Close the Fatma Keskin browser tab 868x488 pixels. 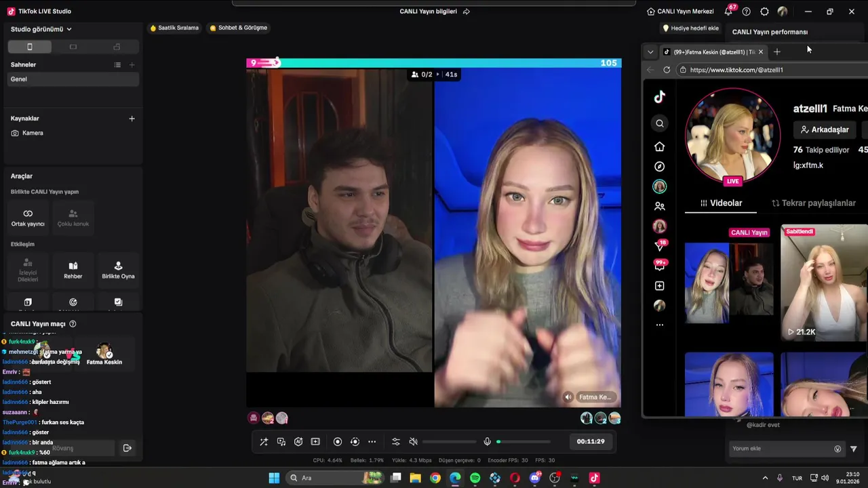761,52
